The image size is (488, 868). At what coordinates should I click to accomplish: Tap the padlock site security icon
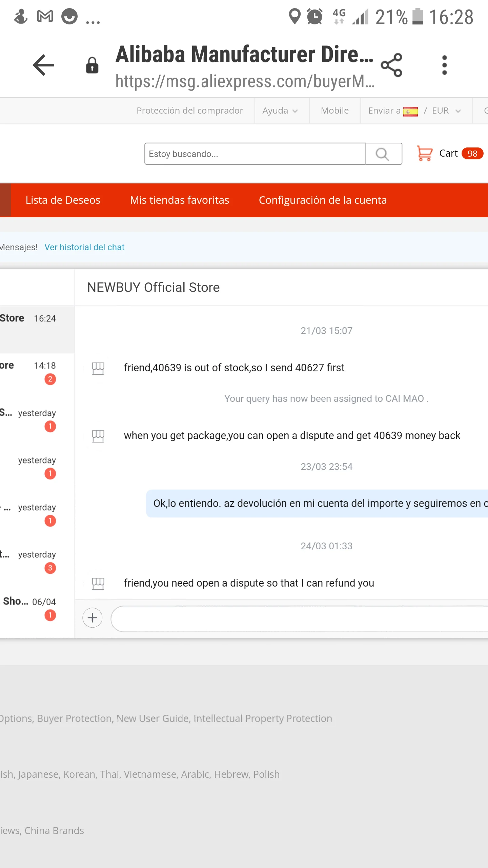coord(92,65)
